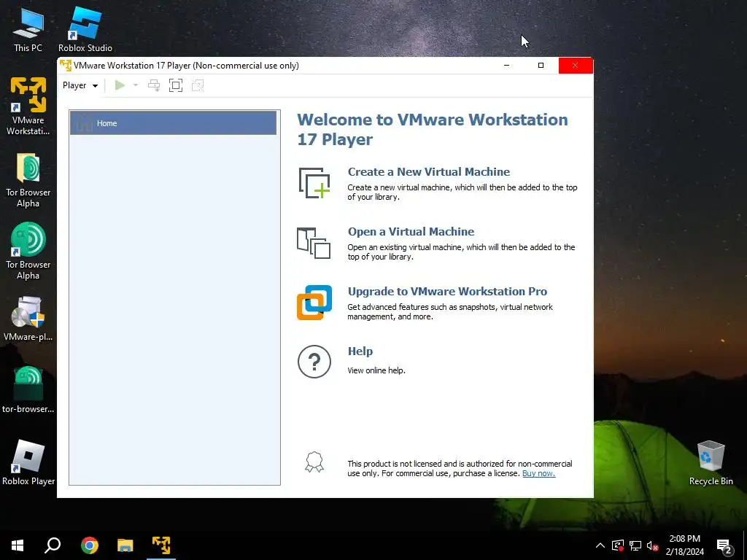The height and width of the screenshot is (560, 747).
Task: Select Roblox Studio desktop shortcut
Action: 85,30
